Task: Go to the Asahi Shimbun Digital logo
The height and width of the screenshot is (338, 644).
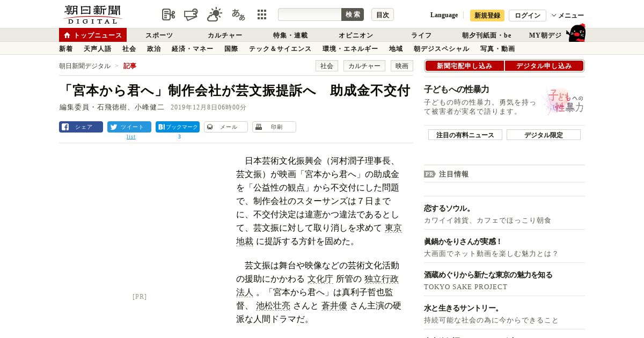Action: [x=92, y=14]
